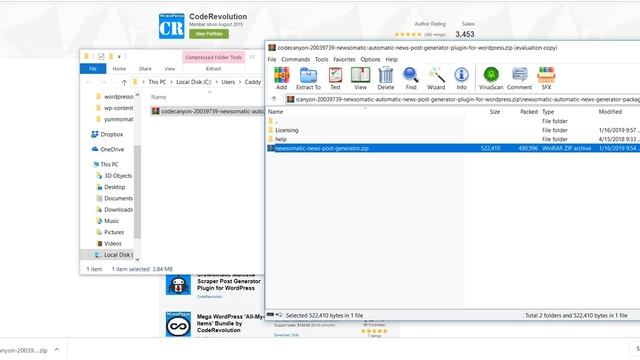Open 3D Objects folder in sidebar
This screenshot has height=360, width=640.
[x=114, y=176]
